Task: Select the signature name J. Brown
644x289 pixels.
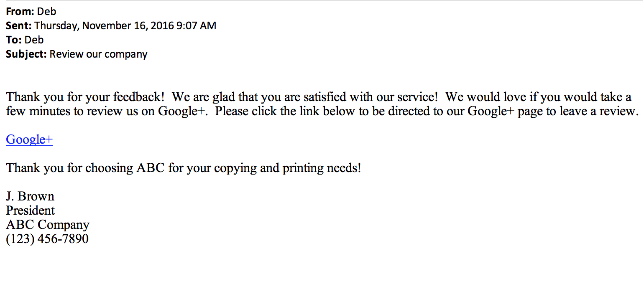Action: 30,196
